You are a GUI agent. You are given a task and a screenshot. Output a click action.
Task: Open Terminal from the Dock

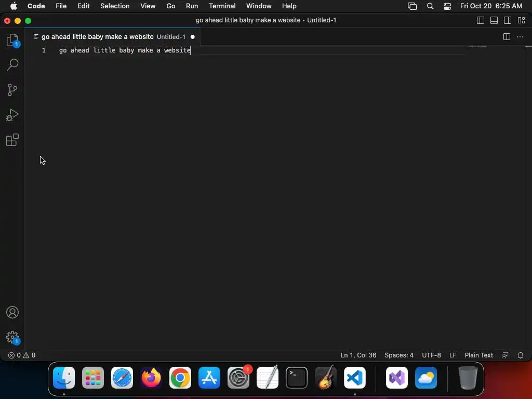297,378
